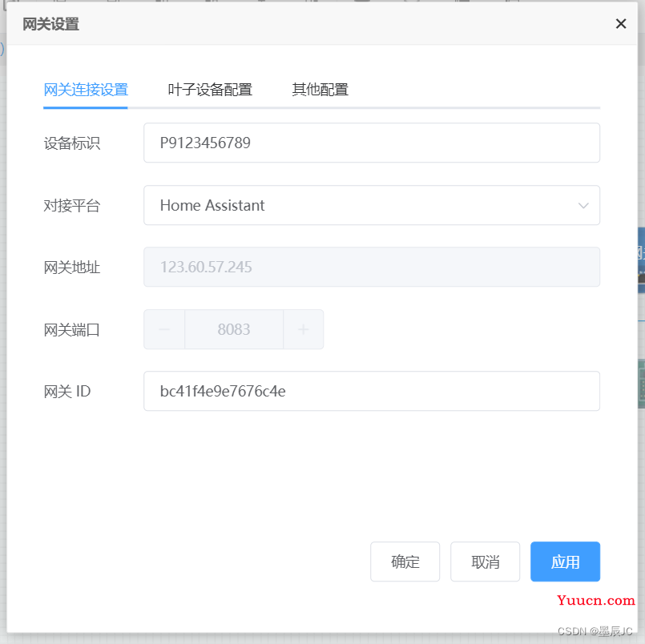Viewport: 645px width, 644px height.
Task: Click the 设备标识 label
Action: pos(72,143)
